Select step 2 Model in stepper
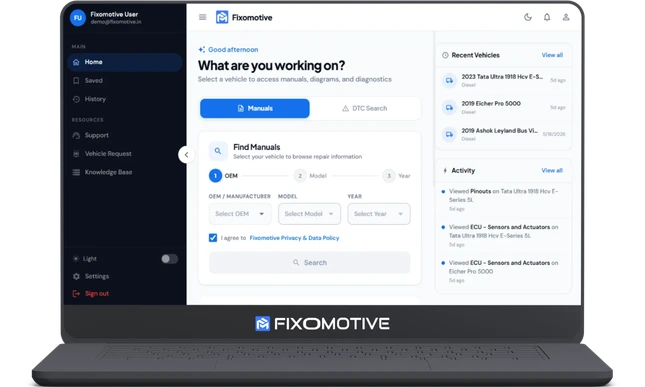Image resolution: width=645 pixels, height=387 pixels. (x=310, y=176)
